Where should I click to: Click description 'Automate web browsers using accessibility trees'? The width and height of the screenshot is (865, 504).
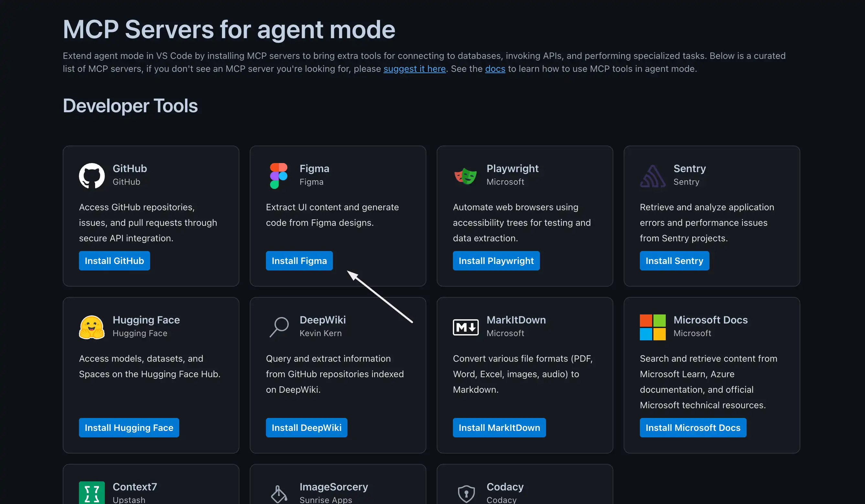(x=522, y=223)
